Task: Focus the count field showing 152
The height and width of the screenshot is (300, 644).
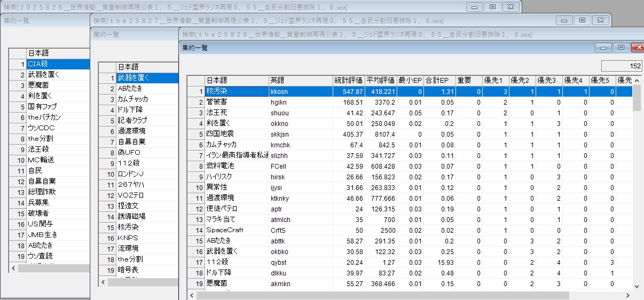Action: click(622, 66)
